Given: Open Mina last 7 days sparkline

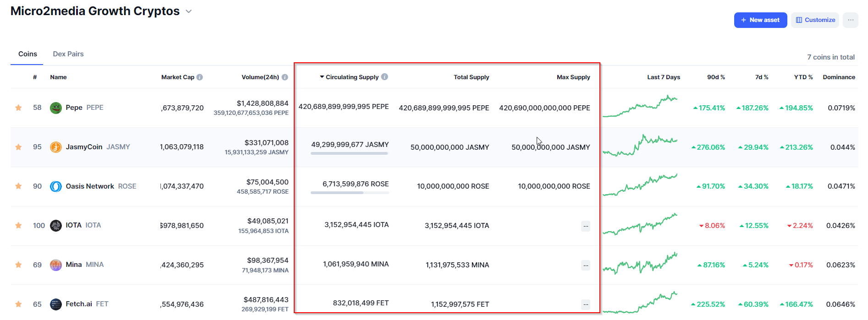Looking at the screenshot, I should coord(640,263).
